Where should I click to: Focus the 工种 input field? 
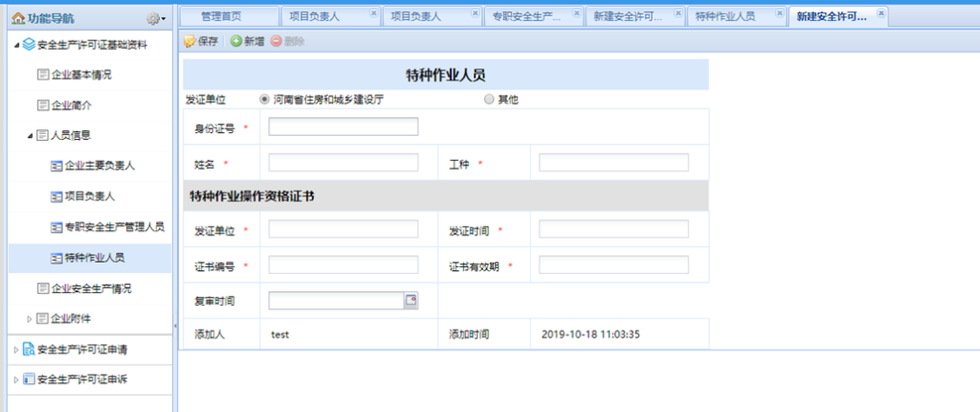click(613, 163)
